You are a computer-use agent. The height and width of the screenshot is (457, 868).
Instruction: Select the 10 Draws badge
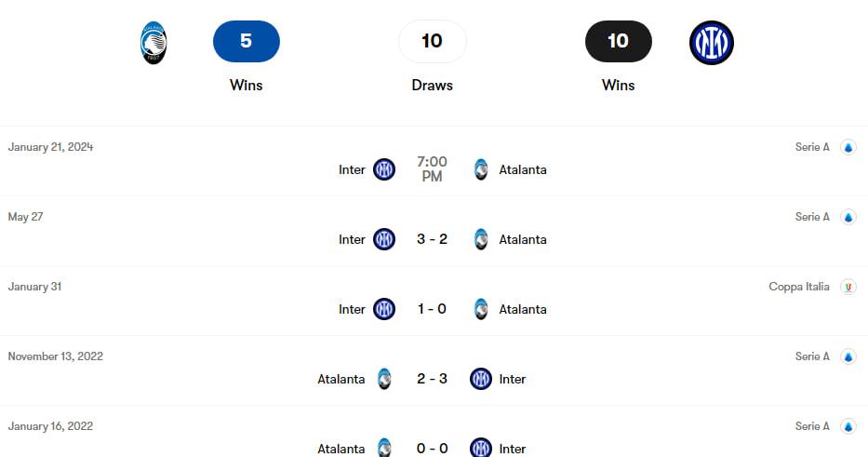click(x=433, y=41)
